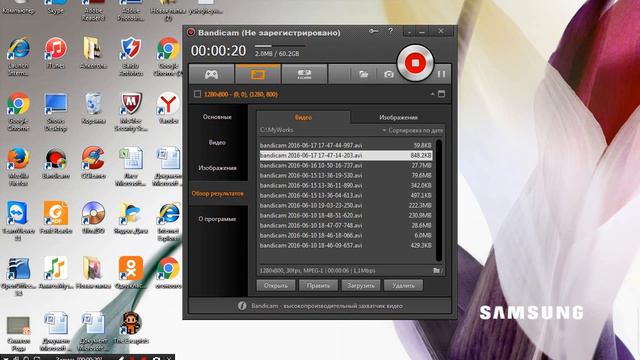The width and height of the screenshot is (640, 360).
Task: Toggle the checkbox beside 1280x800 capture area
Action: tap(198, 94)
